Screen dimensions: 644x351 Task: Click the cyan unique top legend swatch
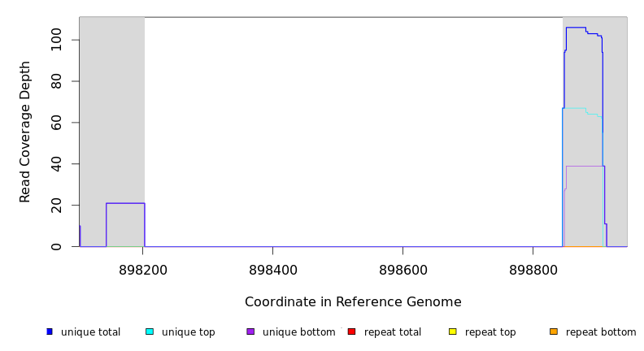150,331
